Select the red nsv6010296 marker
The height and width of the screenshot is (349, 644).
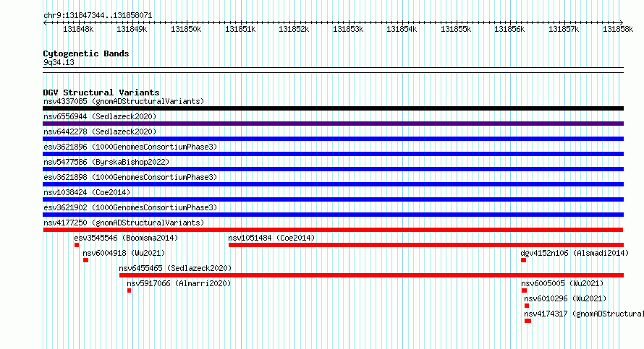[x=527, y=306]
